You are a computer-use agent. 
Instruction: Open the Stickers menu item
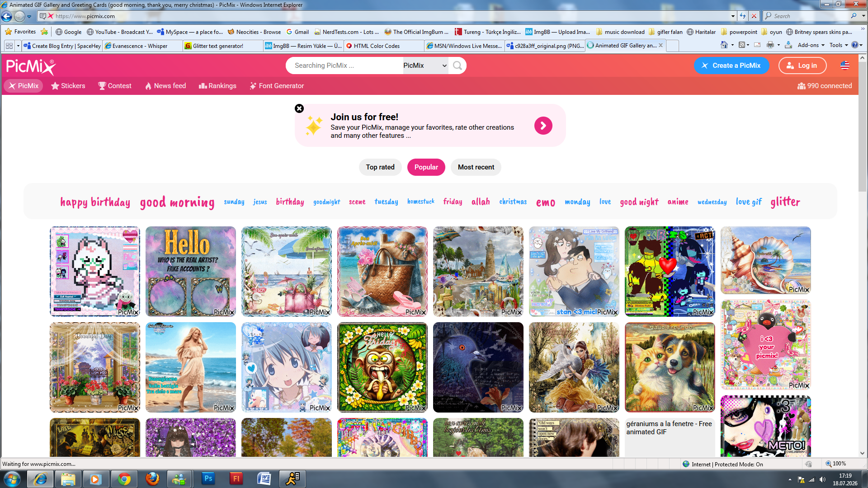coord(68,86)
